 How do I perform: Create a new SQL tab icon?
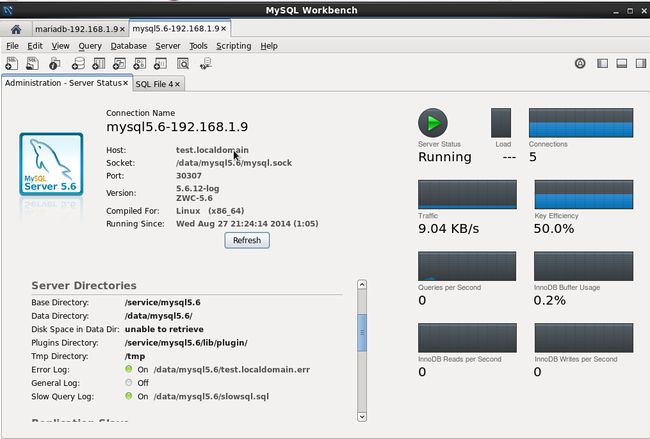click(x=12, y=63)
